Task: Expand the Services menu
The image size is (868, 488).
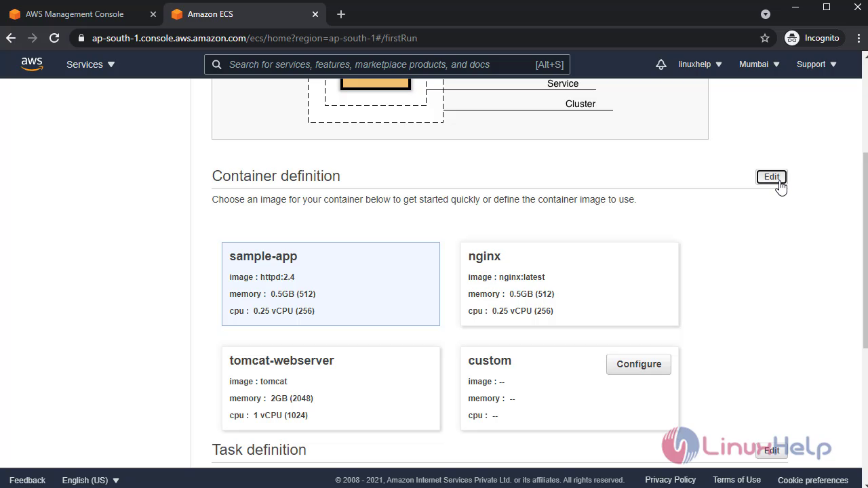Action: pos(91,64)
